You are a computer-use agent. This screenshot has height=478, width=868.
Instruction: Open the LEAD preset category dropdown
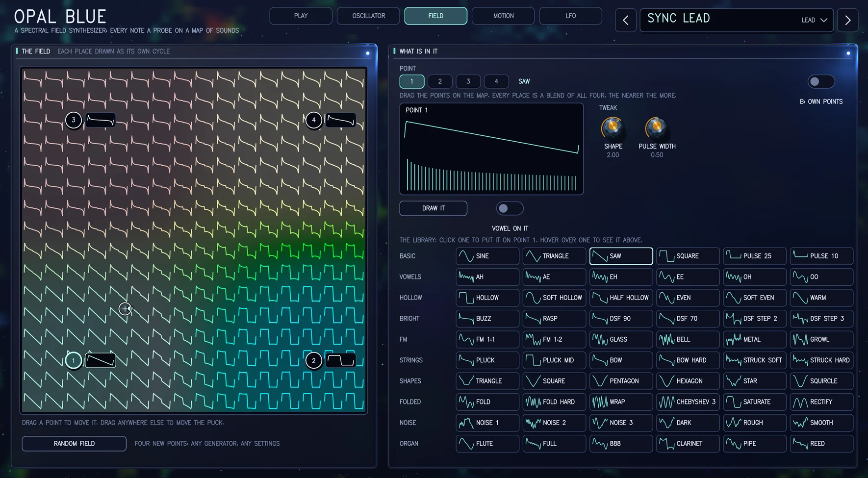coord(814,20)
